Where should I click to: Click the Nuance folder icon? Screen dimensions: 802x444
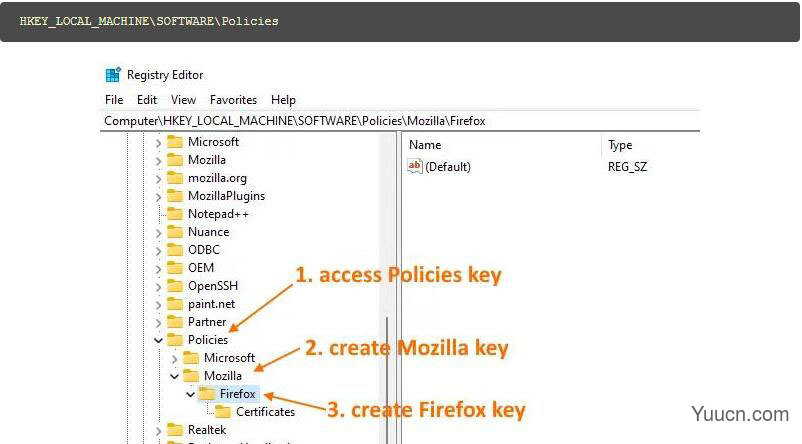[x=175, y=232]
